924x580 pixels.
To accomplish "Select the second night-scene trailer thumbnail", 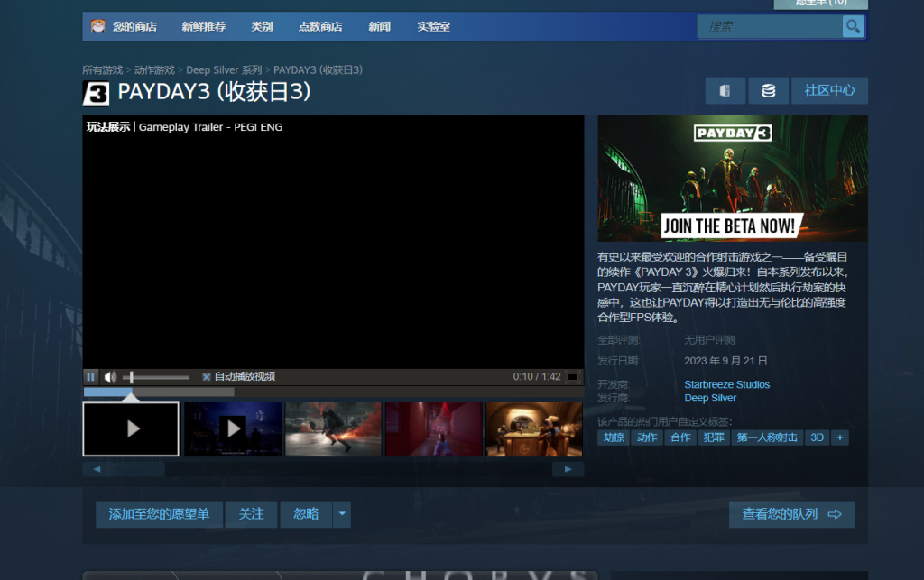I will tap(233, 429).
